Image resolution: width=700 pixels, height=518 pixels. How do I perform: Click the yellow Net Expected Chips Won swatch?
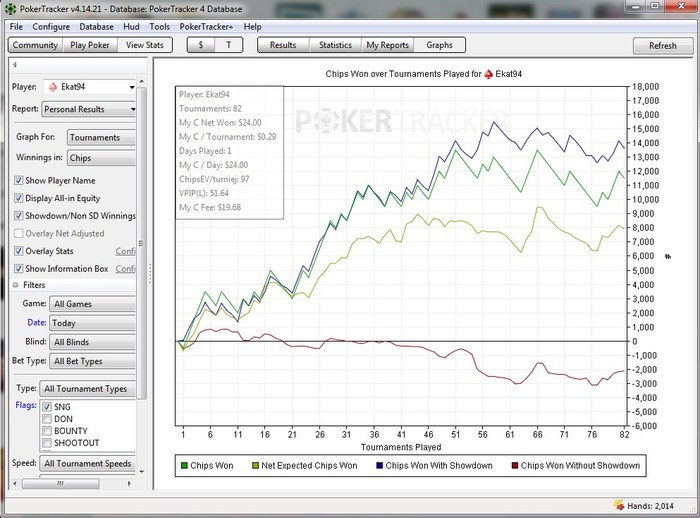click(255, 466)
